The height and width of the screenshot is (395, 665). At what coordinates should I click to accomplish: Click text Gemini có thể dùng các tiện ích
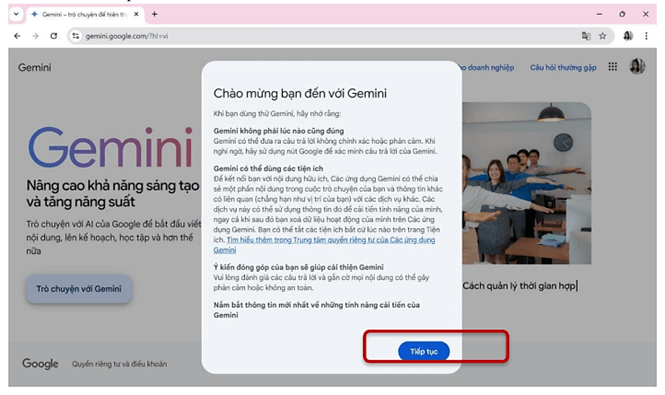click(x=268, y=168)
